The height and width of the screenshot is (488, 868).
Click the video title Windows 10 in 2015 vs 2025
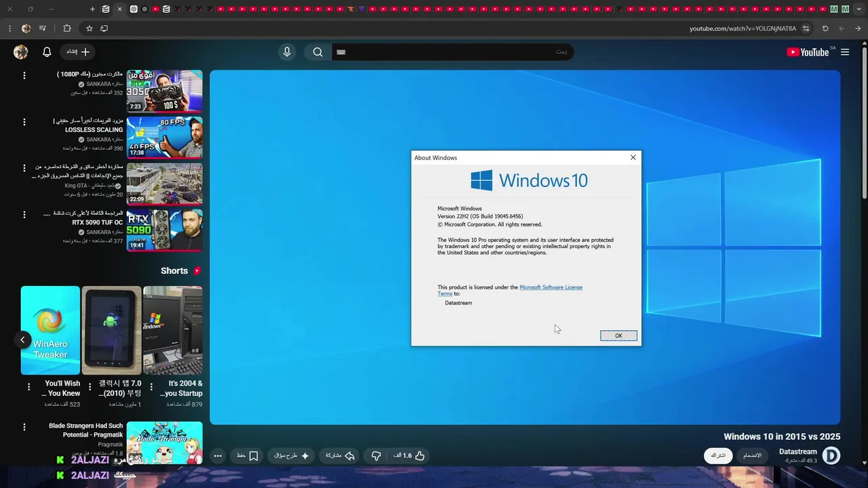[x=782, y=436]
